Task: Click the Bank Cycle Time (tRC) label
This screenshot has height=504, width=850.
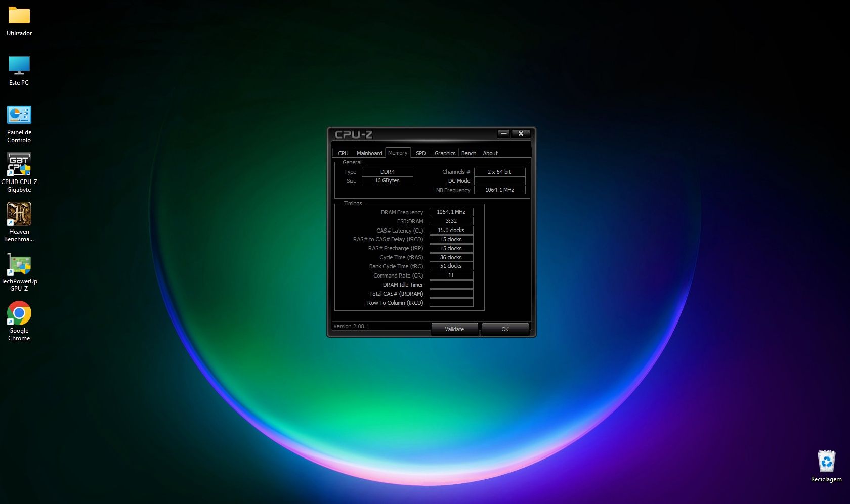Action: click(x=396, y=266)
